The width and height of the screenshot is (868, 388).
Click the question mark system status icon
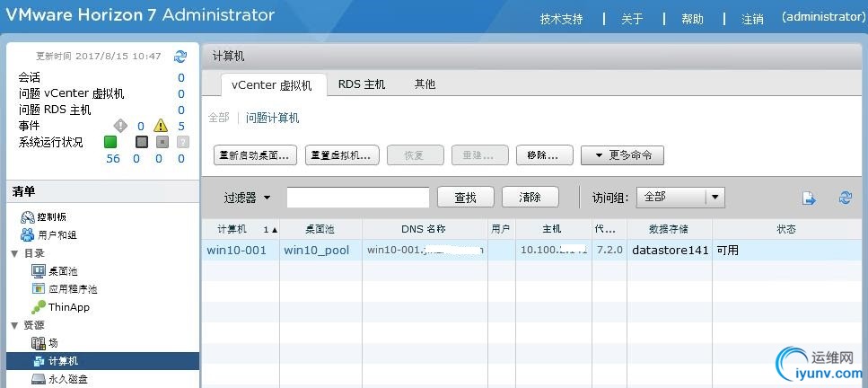(x=183, y=143)
